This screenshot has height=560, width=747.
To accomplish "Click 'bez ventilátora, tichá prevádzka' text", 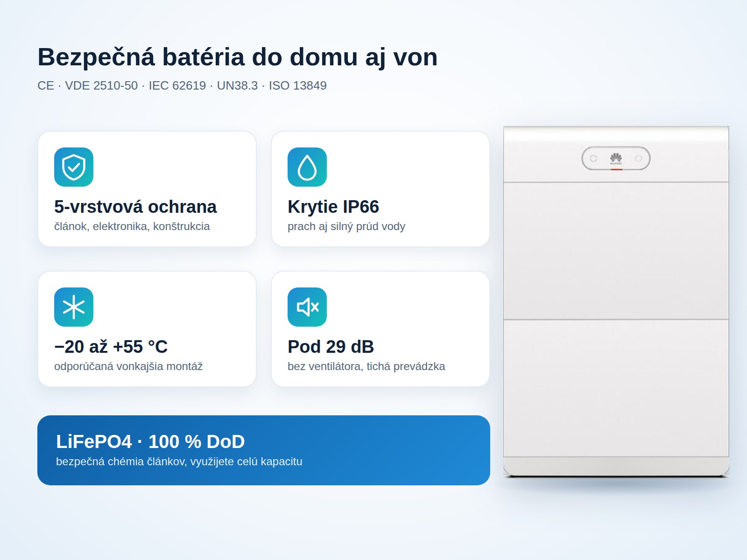I will [x=366, y=366].
